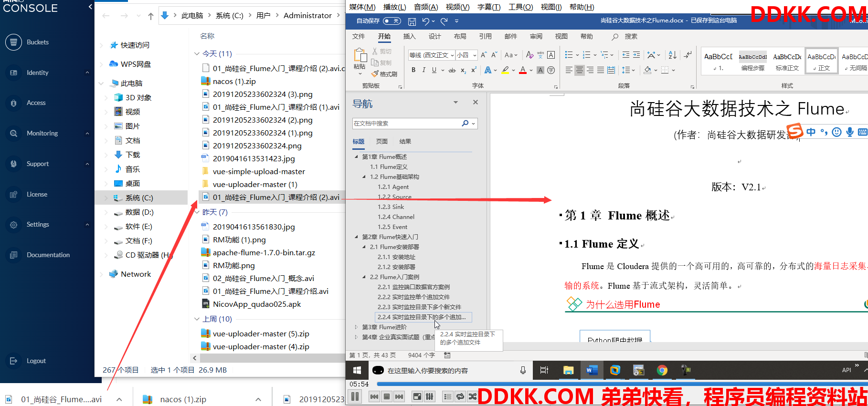Screen dimensions: 868x406
Task: Click the 粘贴 paste button
Action: click(360, 60)
